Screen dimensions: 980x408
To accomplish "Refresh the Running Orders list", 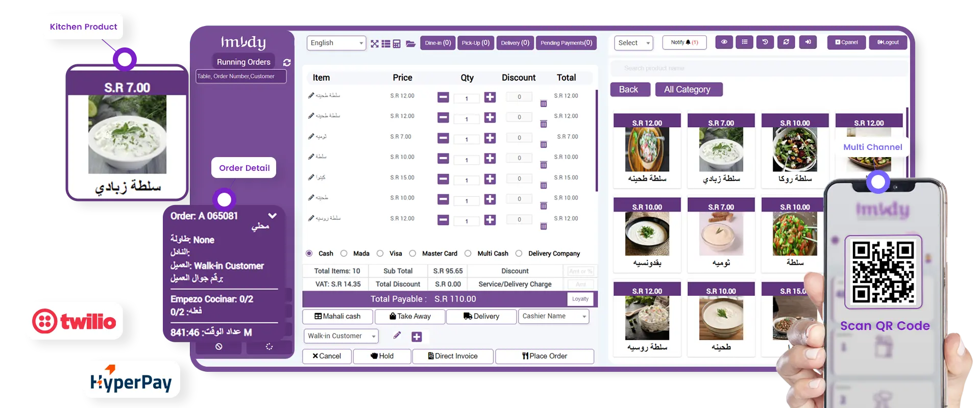I will pyautogui.click(x=287, y=62).
